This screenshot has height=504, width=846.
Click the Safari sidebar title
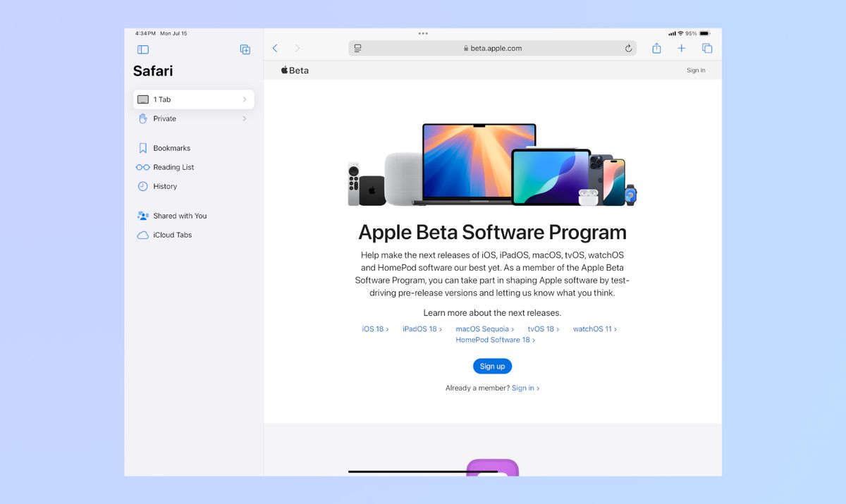[x=153, y=70]
